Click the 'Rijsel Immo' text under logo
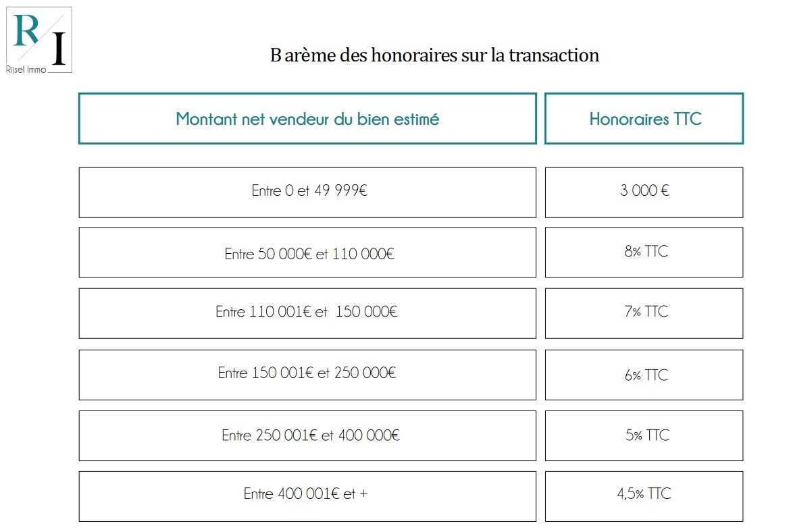791x532 pixels. coord(26,69)
